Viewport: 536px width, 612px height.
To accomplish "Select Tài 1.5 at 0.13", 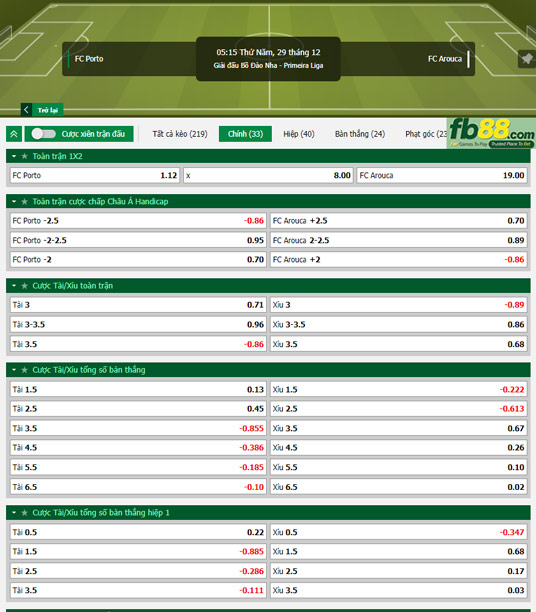I will pos(138,390).
